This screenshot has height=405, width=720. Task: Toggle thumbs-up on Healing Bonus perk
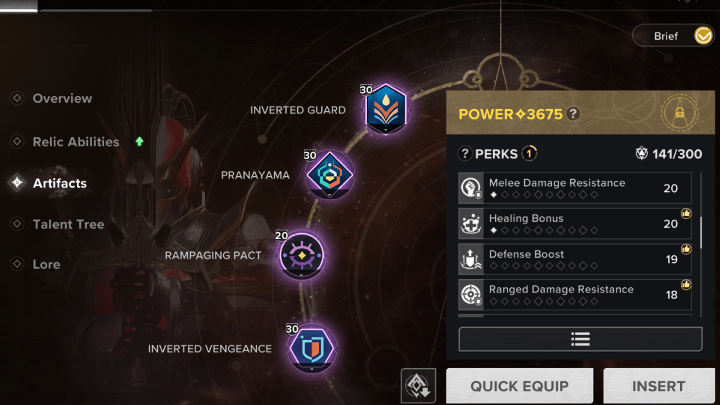click(686, 214)
